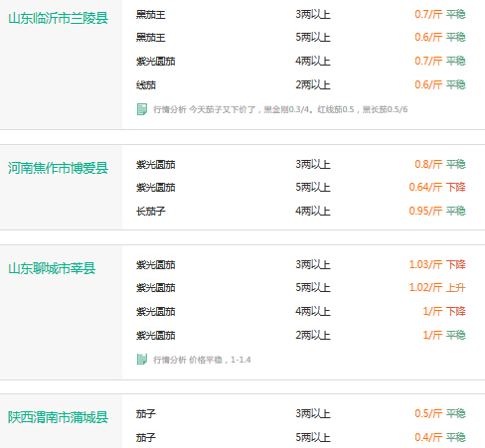Click the market analysis note icon for 兰陵县
The image size is (485, 448).
pyautogui.click(x=142, y=109)
